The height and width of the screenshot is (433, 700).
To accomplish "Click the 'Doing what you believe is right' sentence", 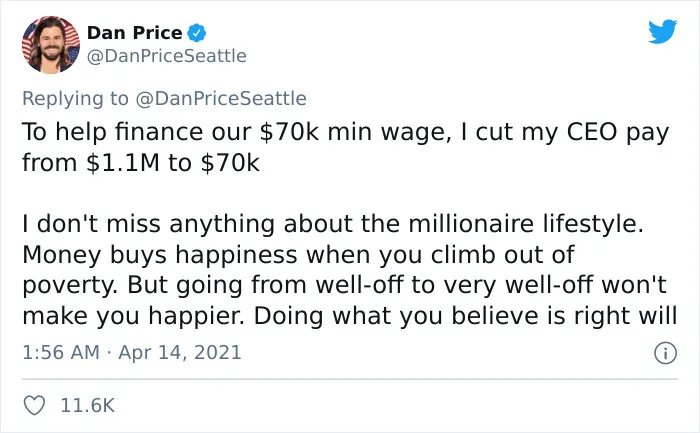I will pyautogui.click(x=466, y=316).
